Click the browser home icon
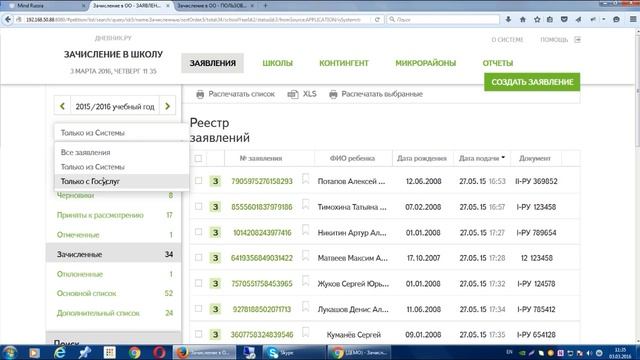Image resolution: width=640 pixels, height=360 pixels. point(522,19)
